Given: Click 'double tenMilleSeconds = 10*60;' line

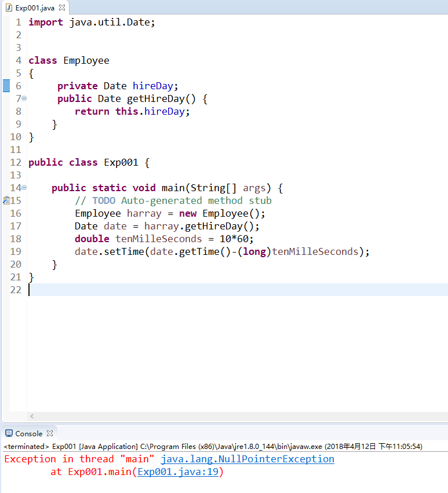Looking at the screenshot, I should click(x=164, y=239).
